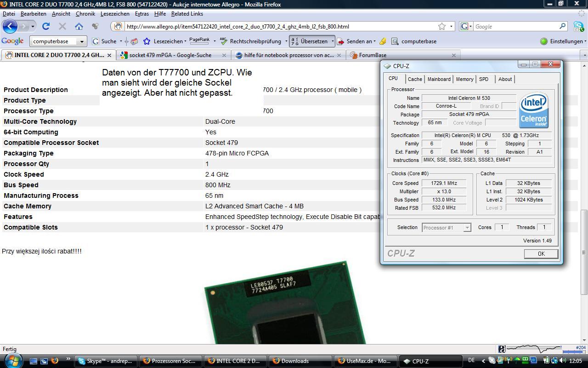Go back with Firefox back arrow
This screenshot has width=588, height=368.
coord(10,26)
